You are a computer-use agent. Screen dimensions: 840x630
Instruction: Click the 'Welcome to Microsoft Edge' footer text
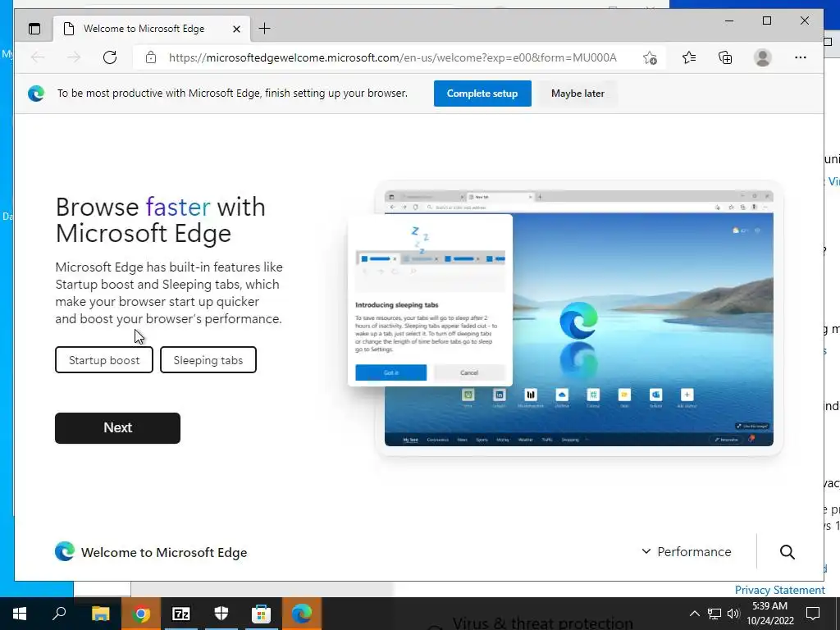click(x=164, y=552)
